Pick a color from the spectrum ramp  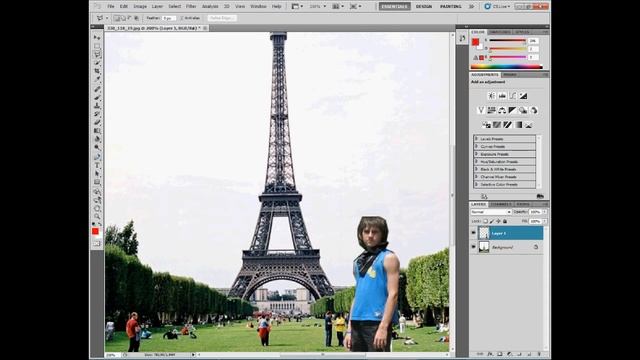[x=507, y=67]
